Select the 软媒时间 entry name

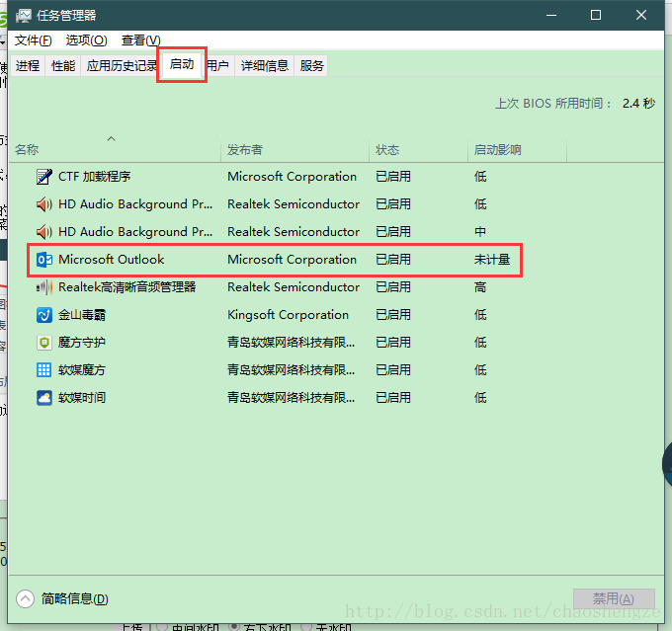click(82, 398)
